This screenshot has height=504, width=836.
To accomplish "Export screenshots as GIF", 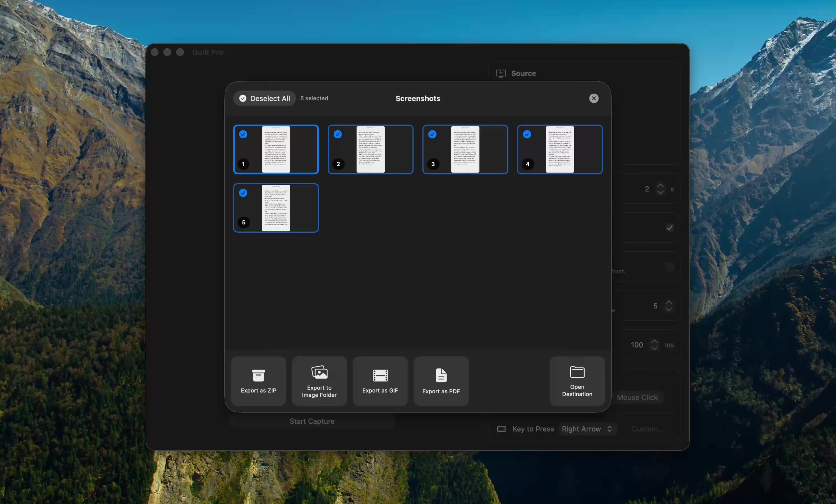I will [x=380, y=381].
